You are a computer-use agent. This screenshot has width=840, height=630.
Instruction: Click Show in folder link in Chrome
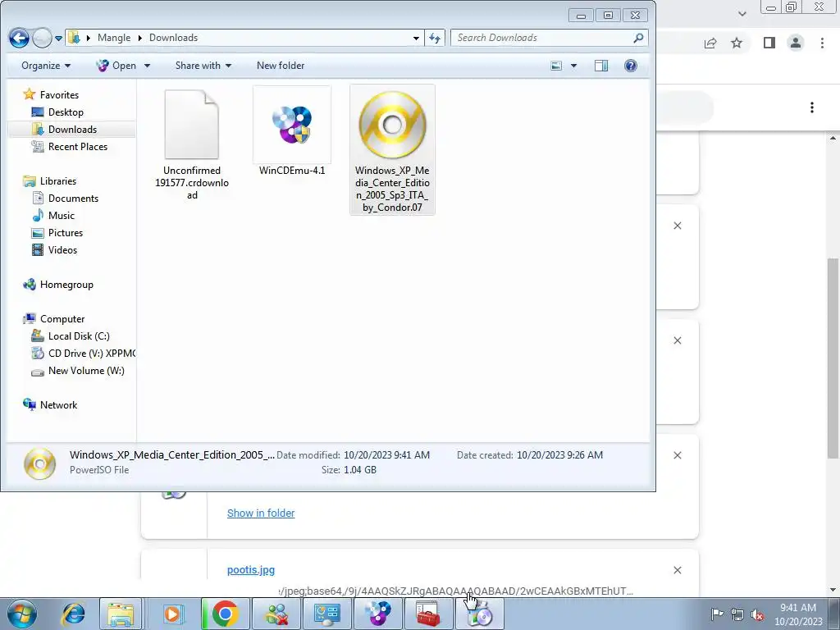(x=260, y=514)
